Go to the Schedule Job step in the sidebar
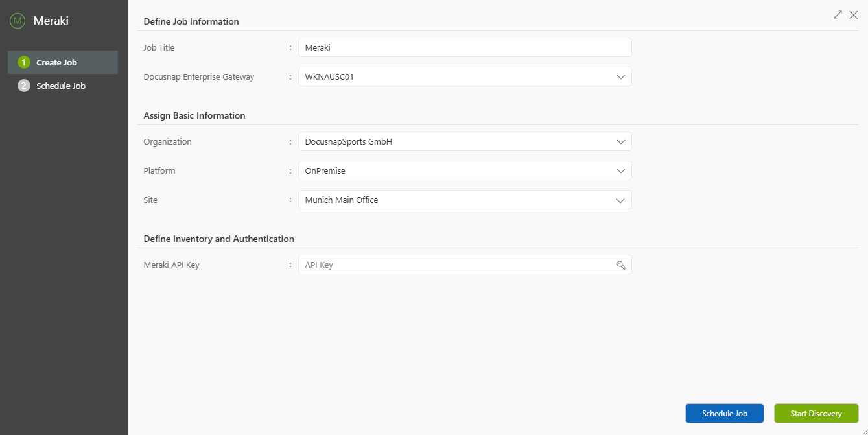 pyautogui.click(x=63, y=86)
